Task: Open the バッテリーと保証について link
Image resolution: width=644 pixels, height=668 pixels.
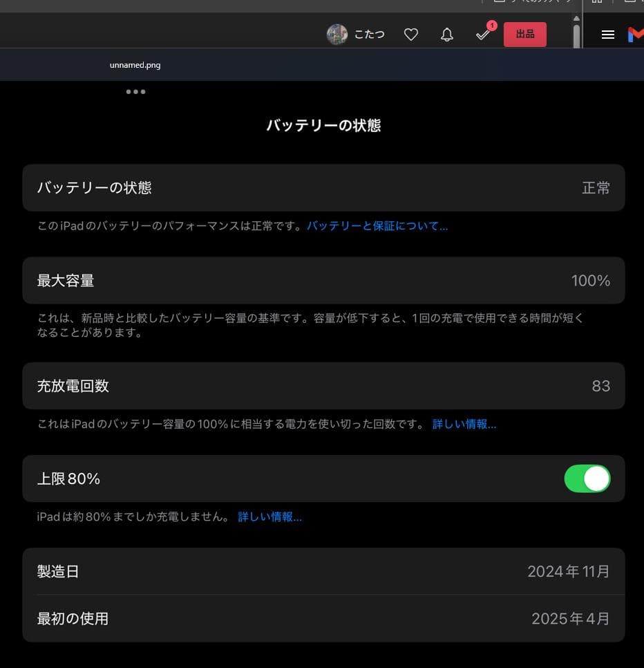Action: pos(378,225)
